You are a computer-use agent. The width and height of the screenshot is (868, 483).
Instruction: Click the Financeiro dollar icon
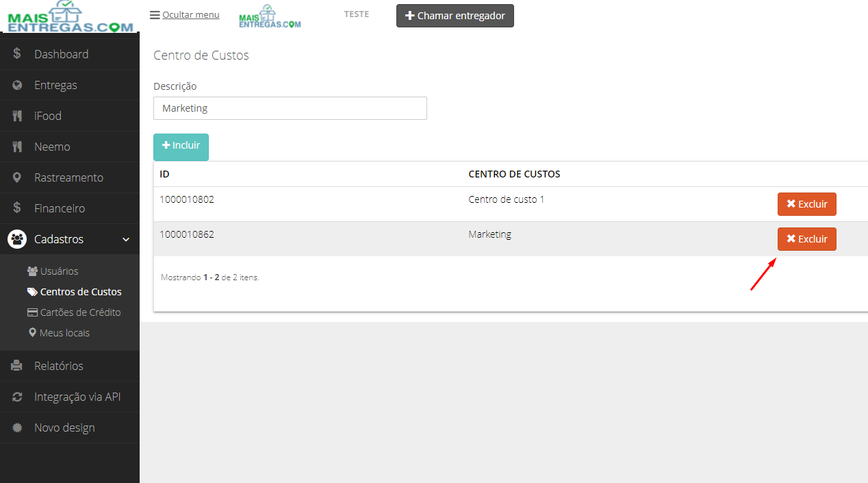17,208
